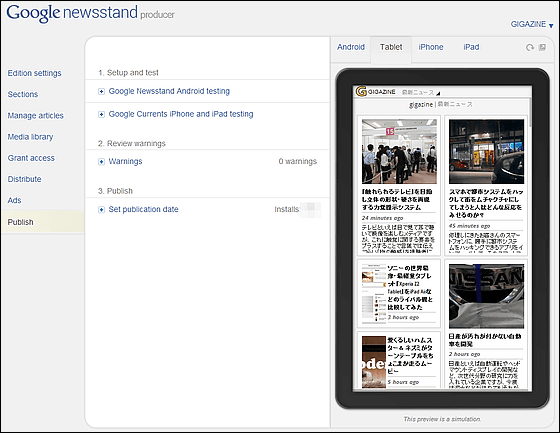Open the Ads page
Image resolution: width=560 pixels, height=433 pixels.
(x=14, y=200)
